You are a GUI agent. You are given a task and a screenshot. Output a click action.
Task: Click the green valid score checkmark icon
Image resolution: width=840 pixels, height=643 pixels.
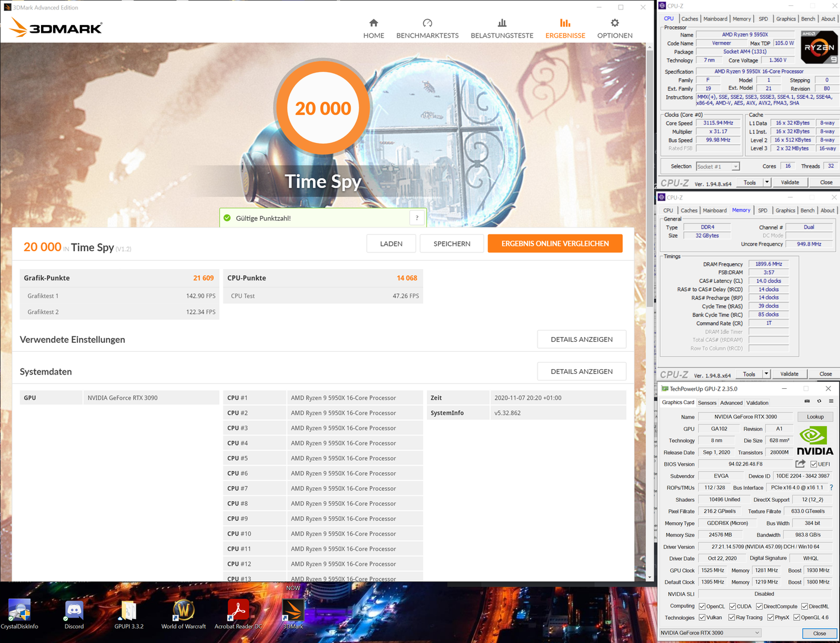pos(227,218)
